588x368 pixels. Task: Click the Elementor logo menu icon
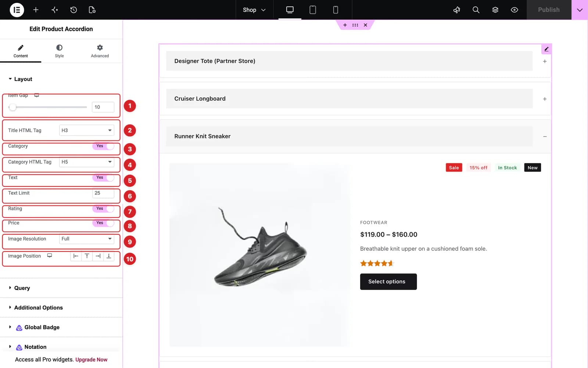(17, 10)
